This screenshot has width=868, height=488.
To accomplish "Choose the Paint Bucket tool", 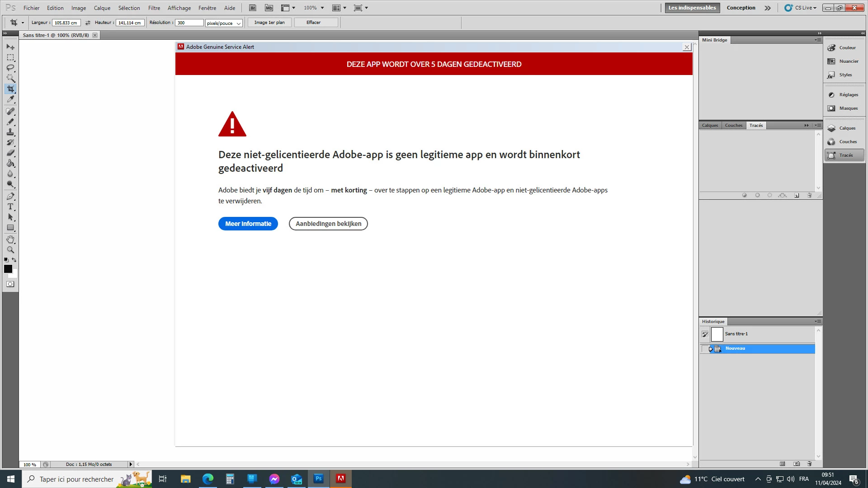I will 10,164.
